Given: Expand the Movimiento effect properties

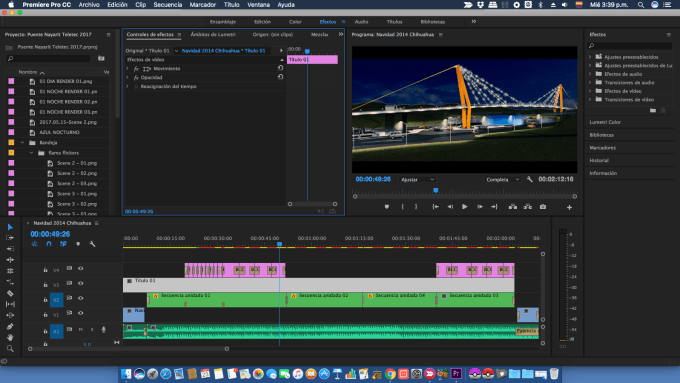Looking at the screenshot, I should coord(128,69).
